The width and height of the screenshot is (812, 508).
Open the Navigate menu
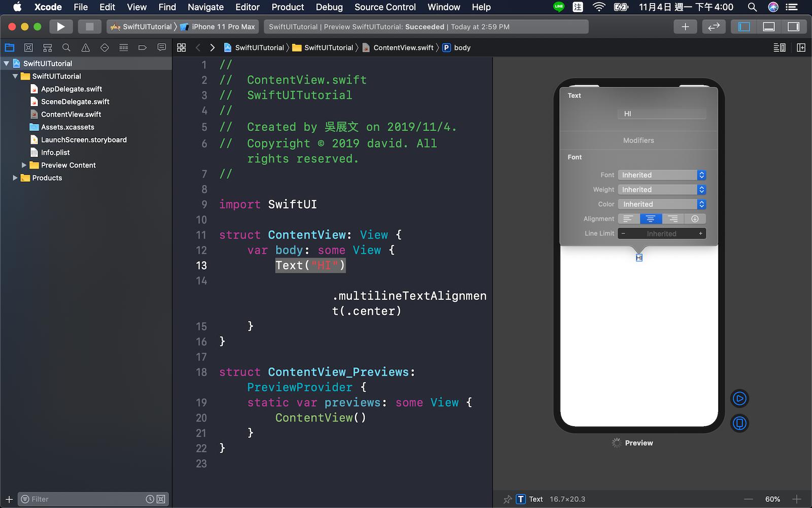[x=206, y=7]
